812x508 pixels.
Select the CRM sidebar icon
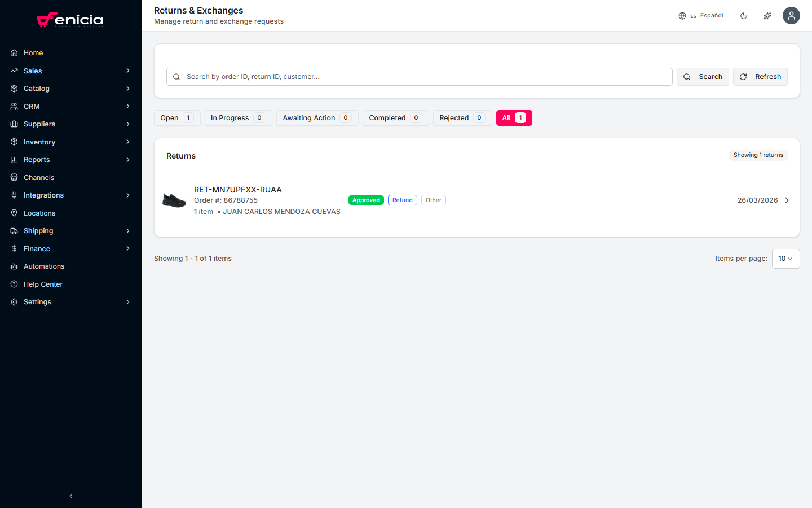14,106
